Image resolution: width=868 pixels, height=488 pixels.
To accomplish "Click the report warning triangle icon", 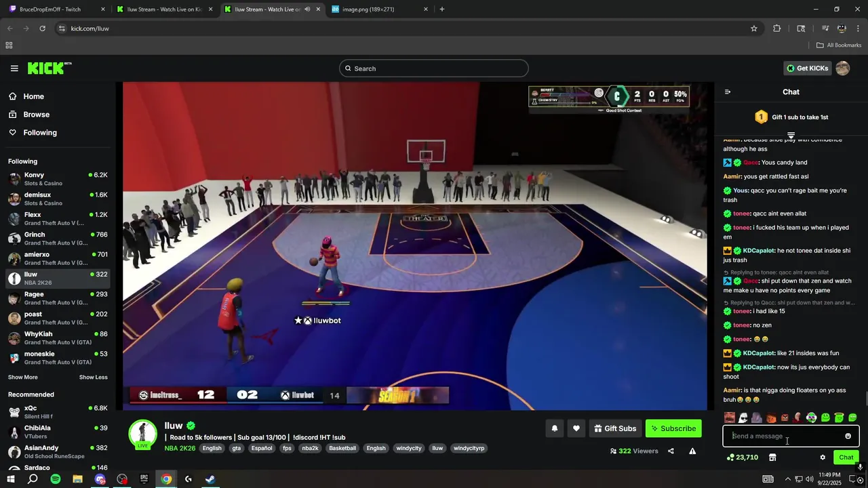I will coord(692,451).
